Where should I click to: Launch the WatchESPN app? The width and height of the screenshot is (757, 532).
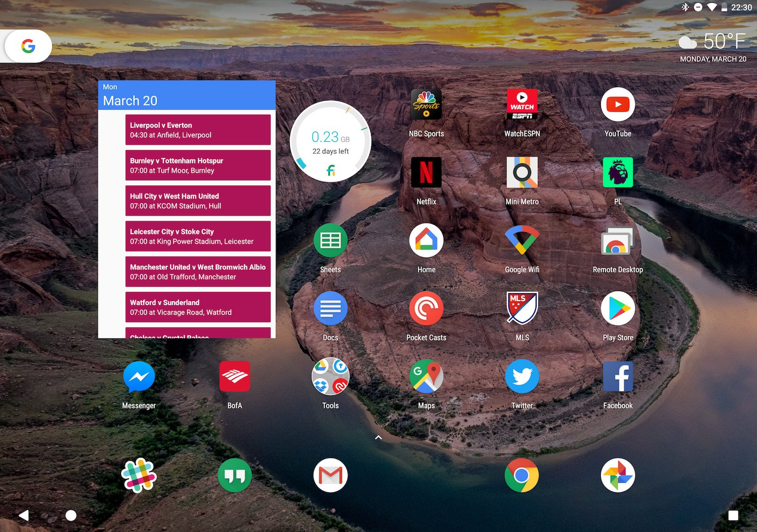522,105
